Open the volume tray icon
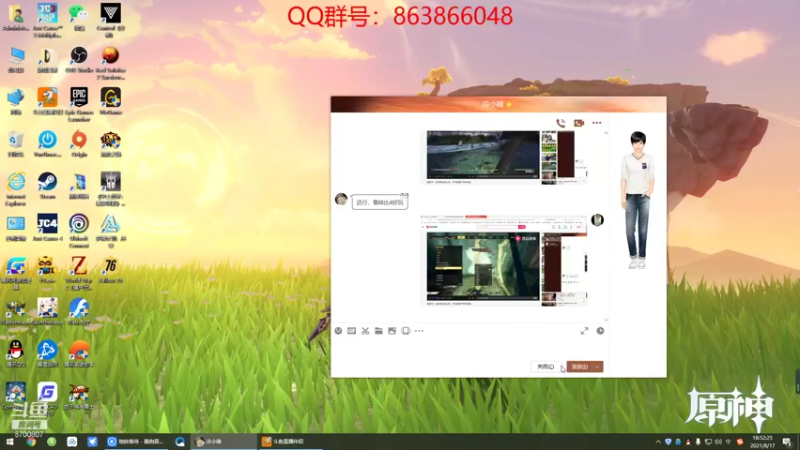Image resolution: width=800 pixels, height=450 pixels. click(718, 441)
